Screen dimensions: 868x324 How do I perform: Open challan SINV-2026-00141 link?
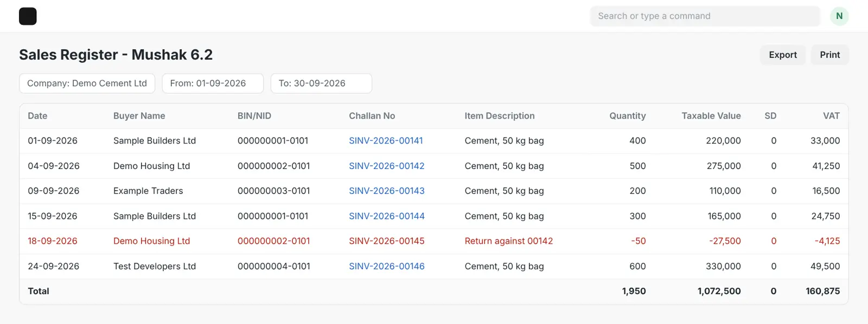(386, 141)
